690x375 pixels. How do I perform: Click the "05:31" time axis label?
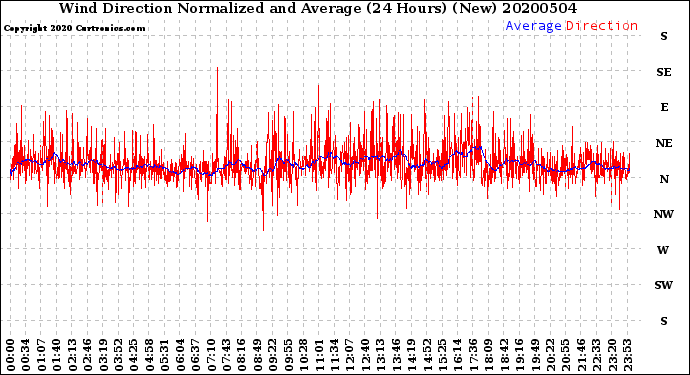coord(165,355)
